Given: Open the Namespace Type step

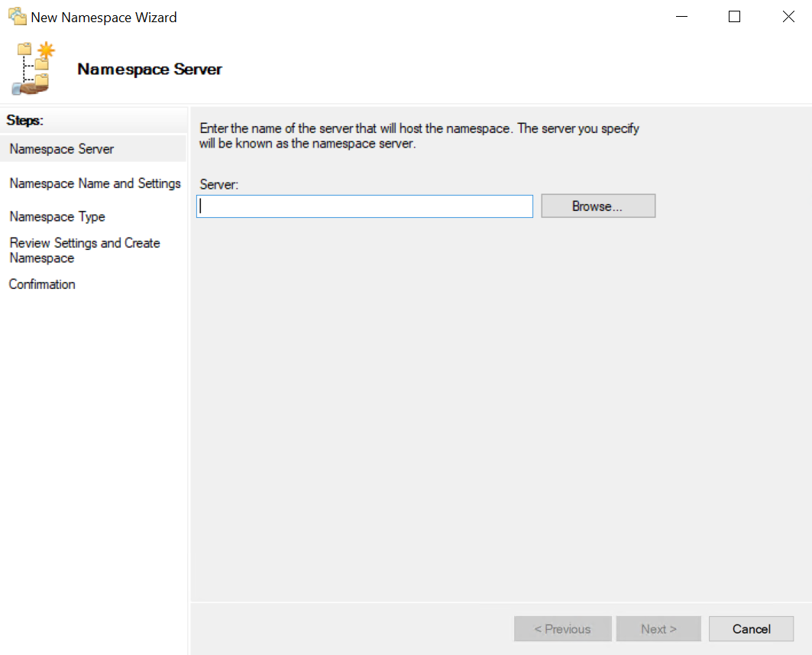Looking at the screenshot, I should point(57,217).
